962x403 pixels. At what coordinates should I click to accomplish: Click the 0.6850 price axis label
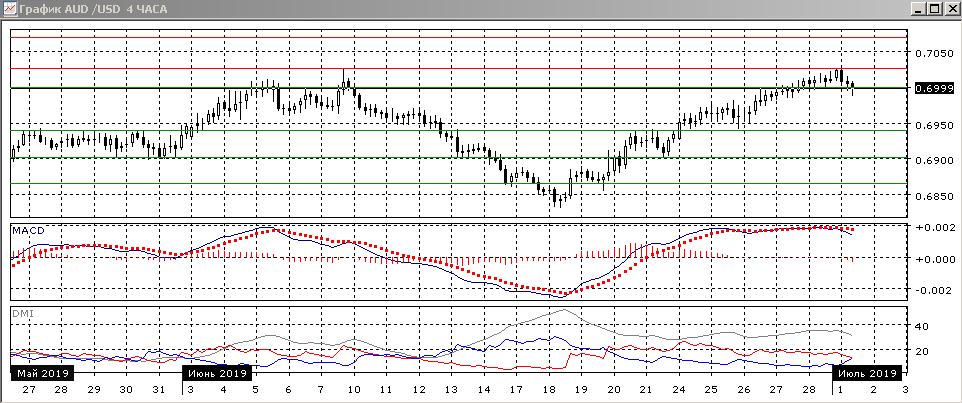tap(934, 196)
